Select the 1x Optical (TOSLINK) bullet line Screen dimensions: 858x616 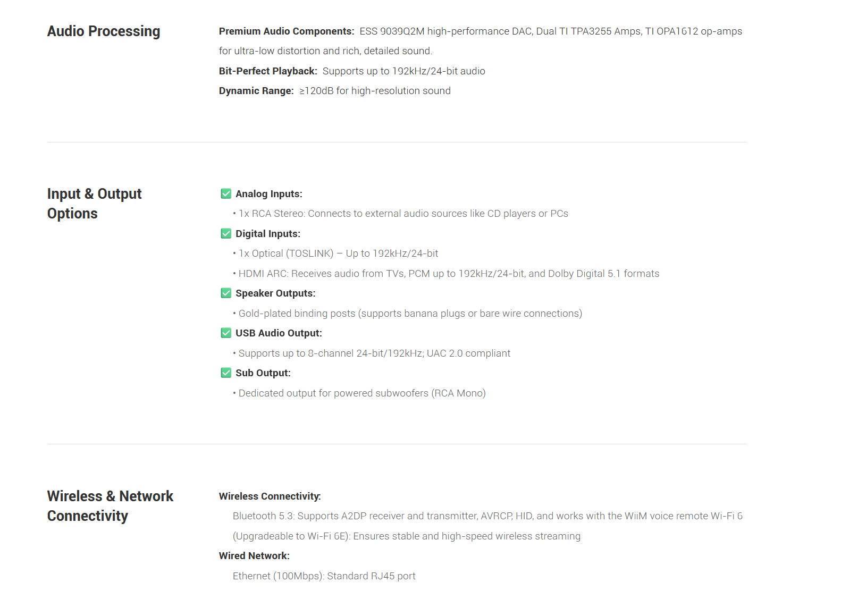point(338,254)
